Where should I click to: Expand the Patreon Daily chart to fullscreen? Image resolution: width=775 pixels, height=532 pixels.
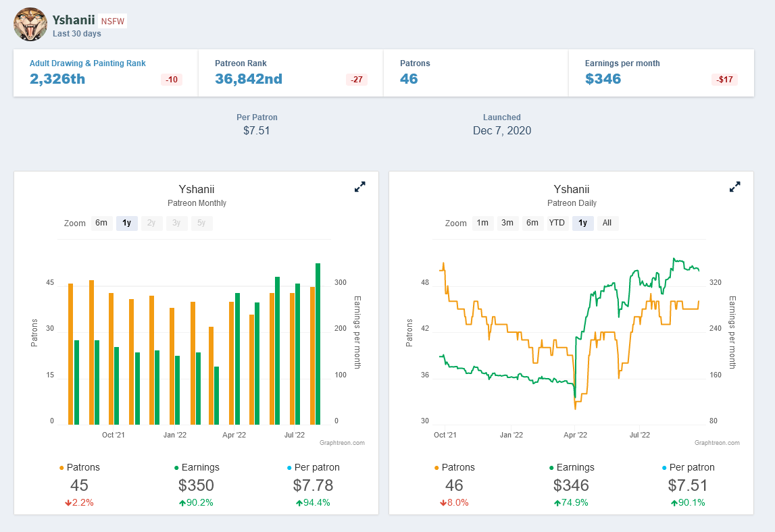pos(735,187)
